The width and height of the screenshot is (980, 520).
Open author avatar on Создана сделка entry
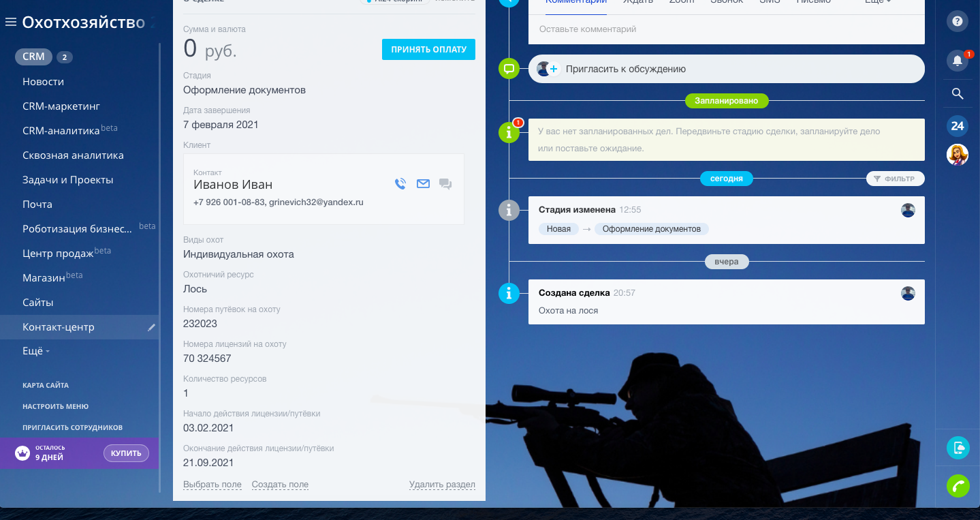point(908,293)
